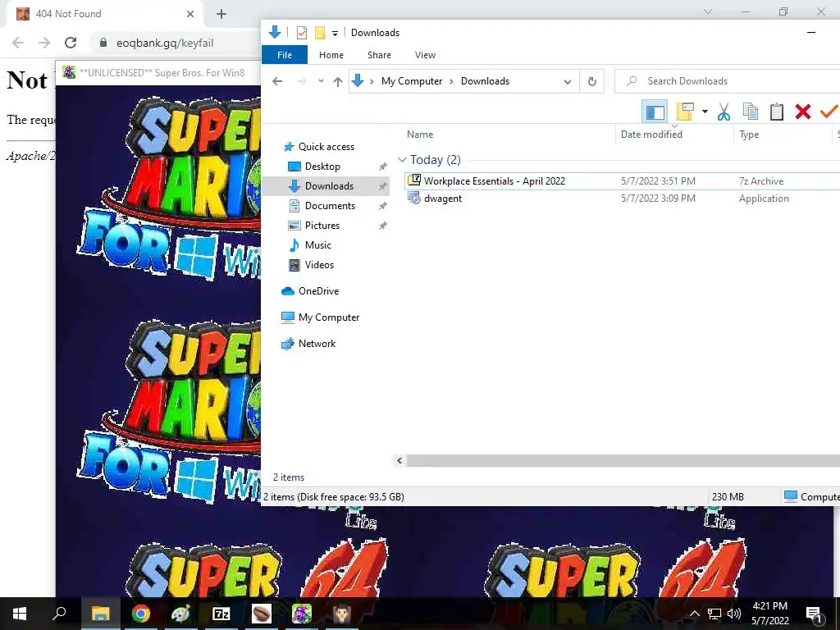Open My Computer in navigation pane
This screenshot has height=630, width=840.
click(329, 317)
